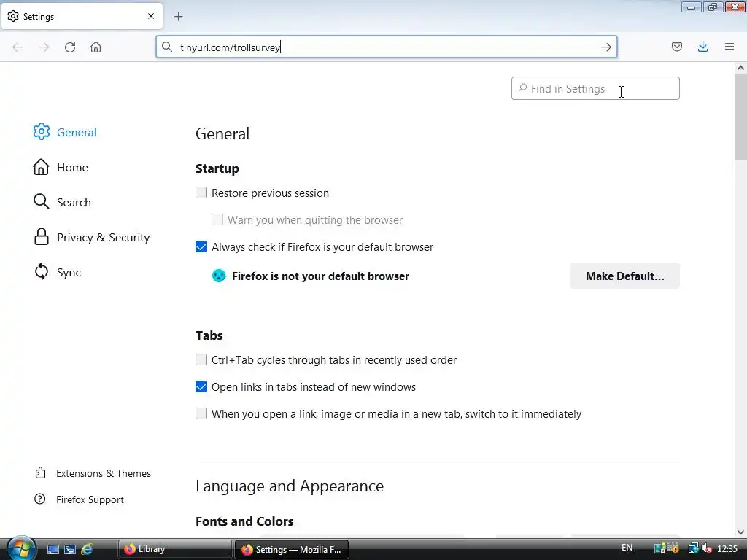The width and height of the screenshot is (747, 560).
Task: Click Switch between windows quick launch icon
Action: pos(70,549)
